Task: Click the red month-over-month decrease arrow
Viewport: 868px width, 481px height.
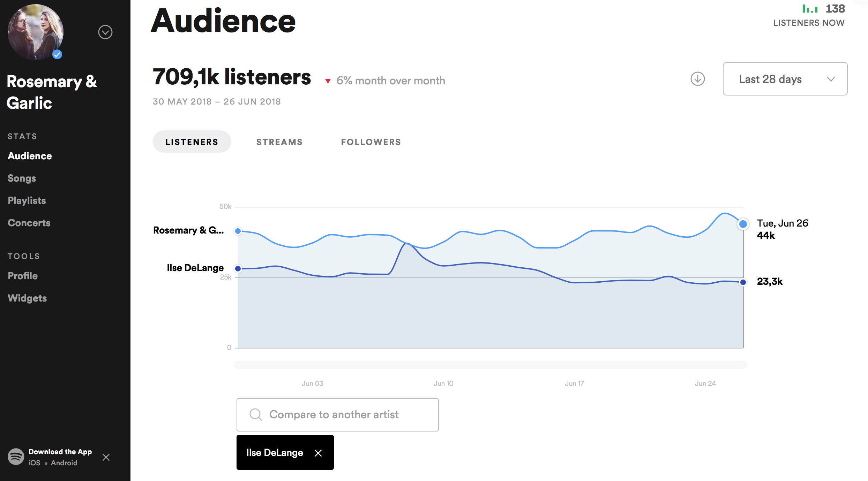Action: [328, 81]
